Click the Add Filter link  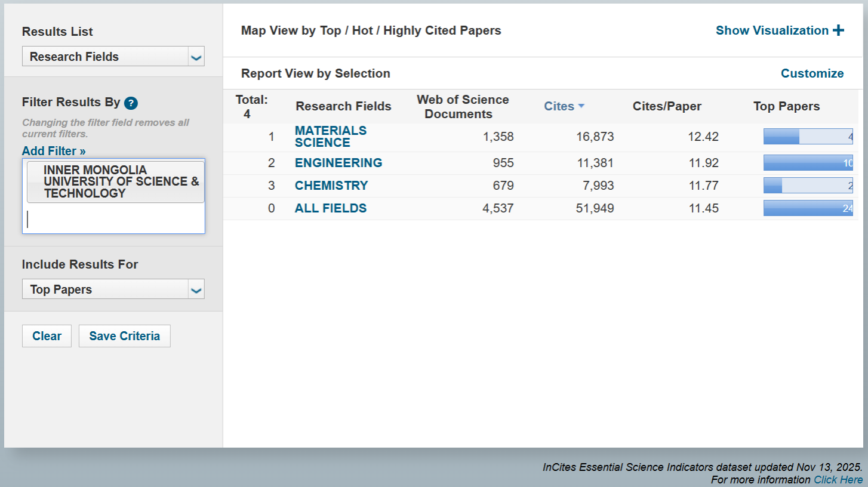[x=54, y=151]
